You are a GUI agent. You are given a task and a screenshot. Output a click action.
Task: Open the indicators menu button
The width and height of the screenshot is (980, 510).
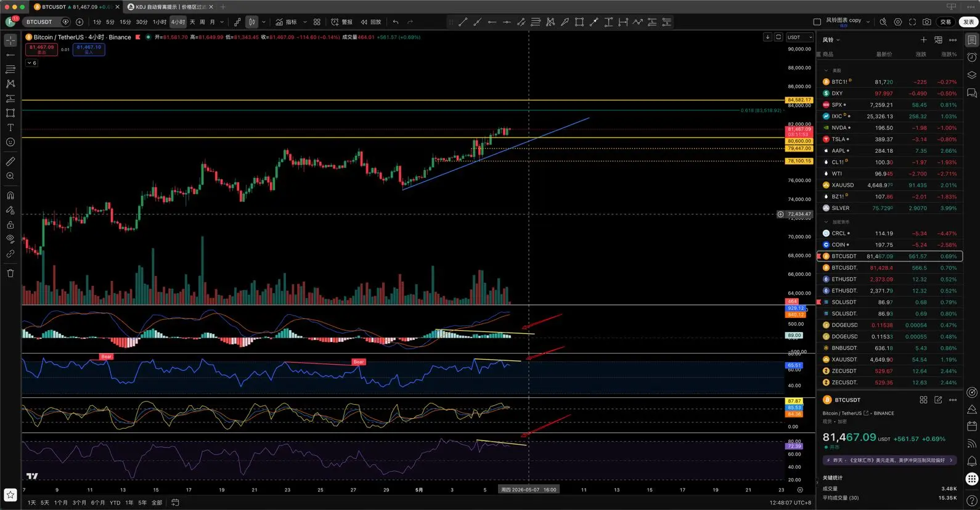[286, 22]
